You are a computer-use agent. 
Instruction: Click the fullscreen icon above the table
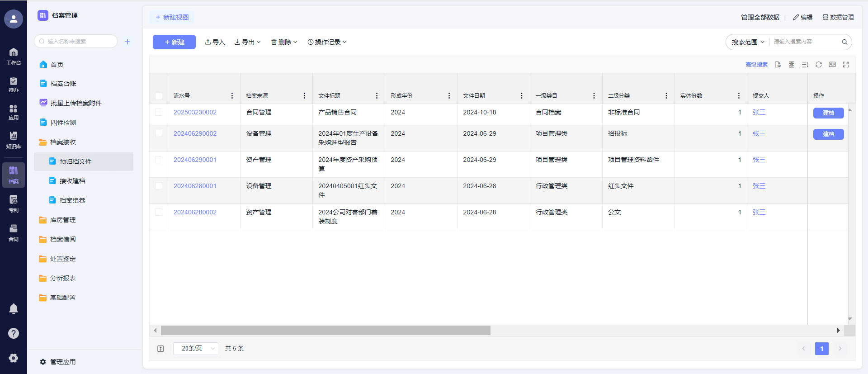[845, 65]
